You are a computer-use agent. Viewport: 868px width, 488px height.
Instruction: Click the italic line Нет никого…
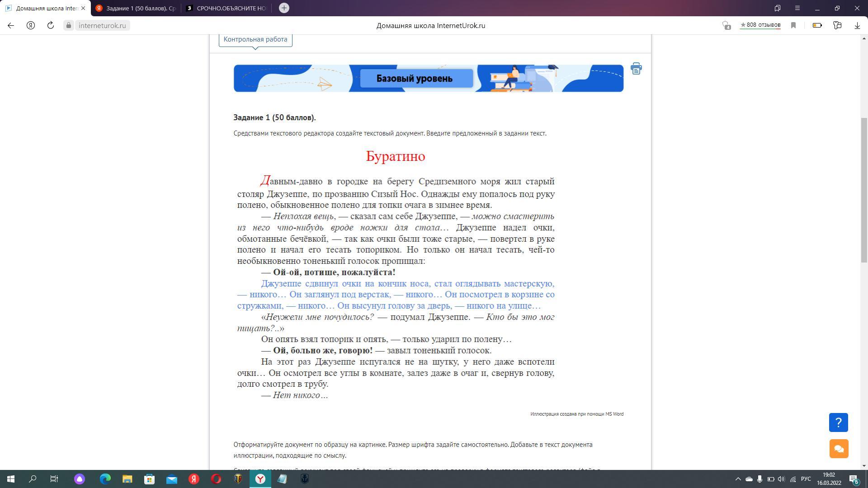(301, 395)
